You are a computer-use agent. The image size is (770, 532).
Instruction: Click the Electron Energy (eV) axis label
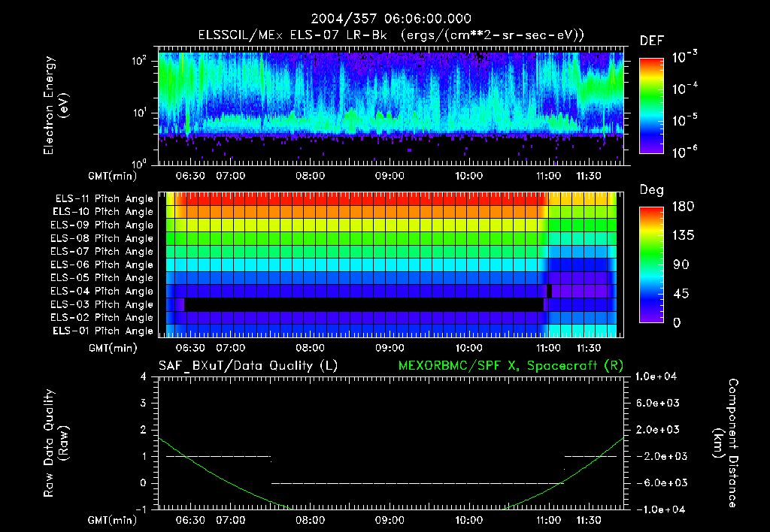[x=56, y=105]
